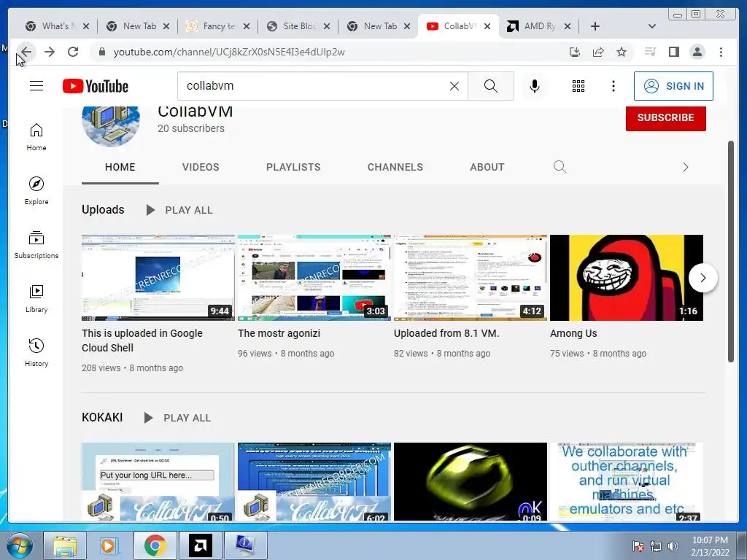Show more channel tabs with right chevron

click(686, 167)
